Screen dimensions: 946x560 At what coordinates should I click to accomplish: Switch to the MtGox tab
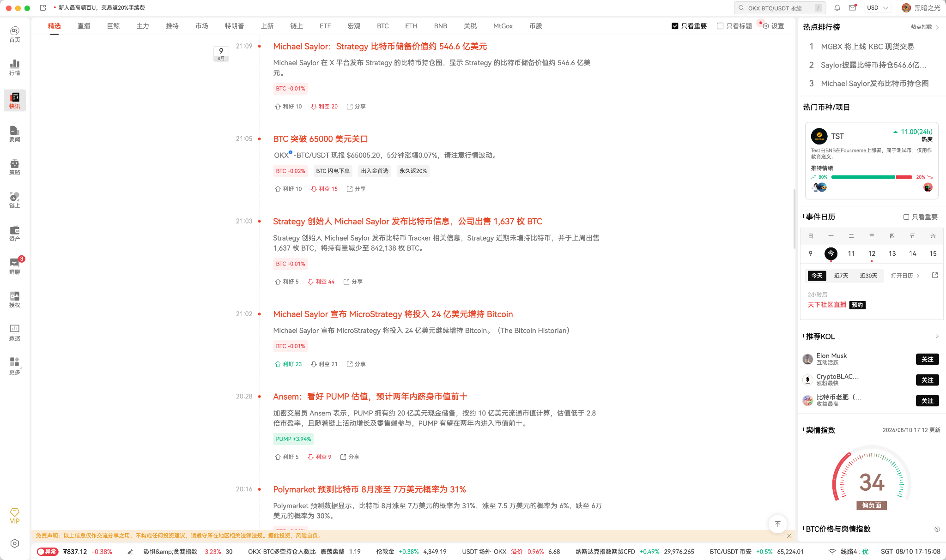click(x=503, y=26)
